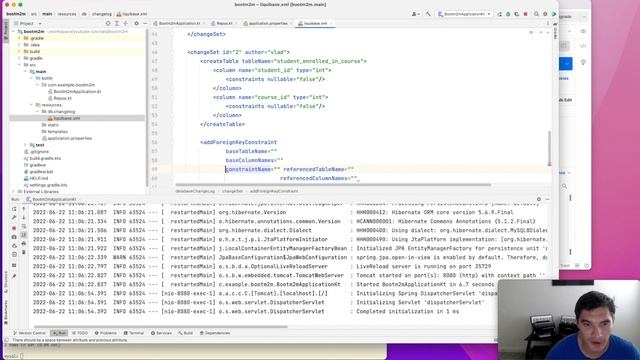
Task: Open the Terminal bottom tab
Action: coord(134,333)
